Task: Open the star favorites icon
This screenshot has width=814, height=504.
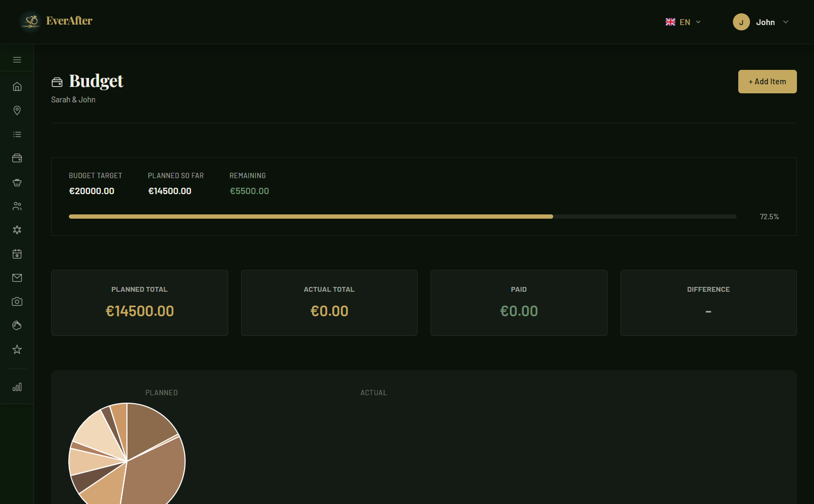Action: [x=17, y=349]
